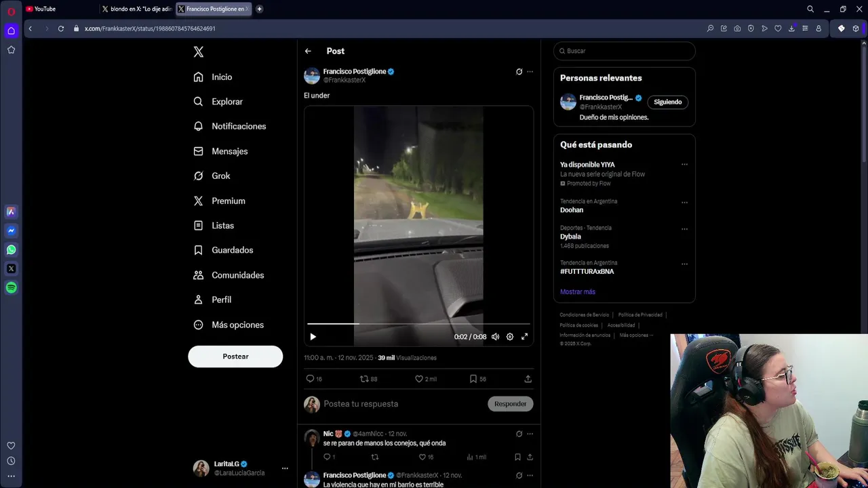Mute the video using the volume icon
The image size is (868, 488).
click(x=495, y=337)
